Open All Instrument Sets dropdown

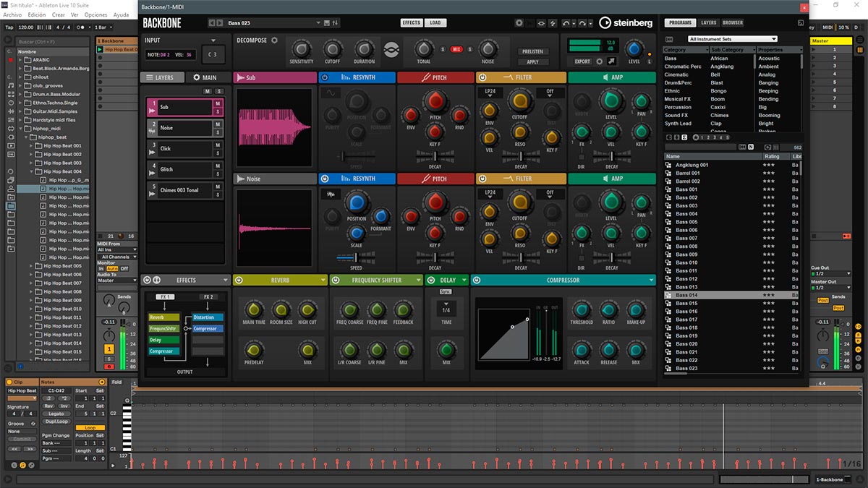click(x=733, y=39)
